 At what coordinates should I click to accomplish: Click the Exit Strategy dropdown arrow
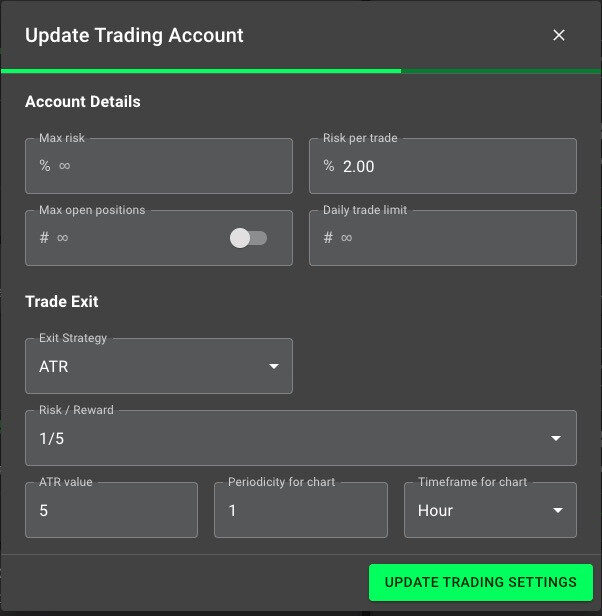point(274,366)
